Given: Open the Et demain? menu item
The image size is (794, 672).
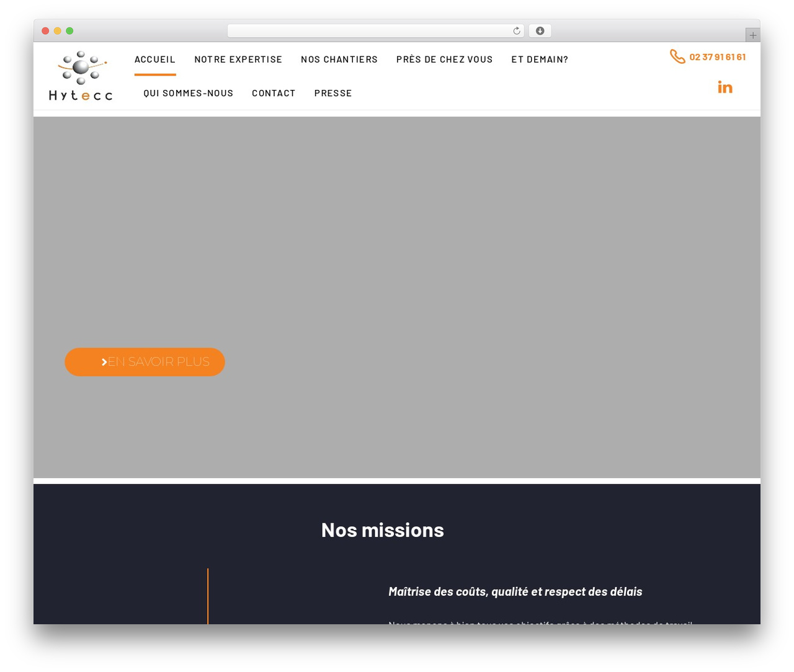Looking at the screenshot, I should click(x=540, y=60).
